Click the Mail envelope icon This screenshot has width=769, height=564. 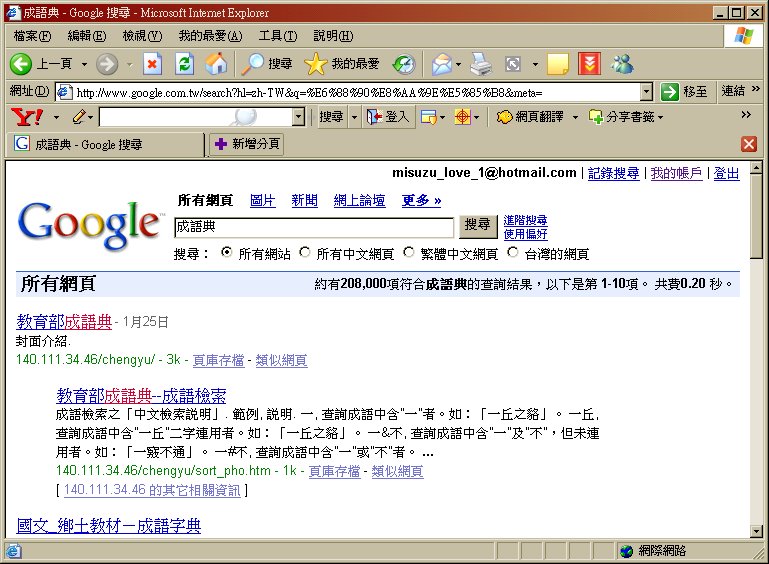(441, 64)
